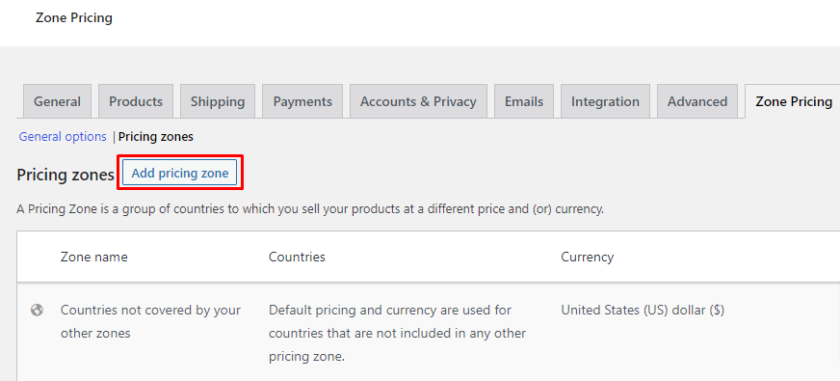Open the General settings tab

point(57,101)
